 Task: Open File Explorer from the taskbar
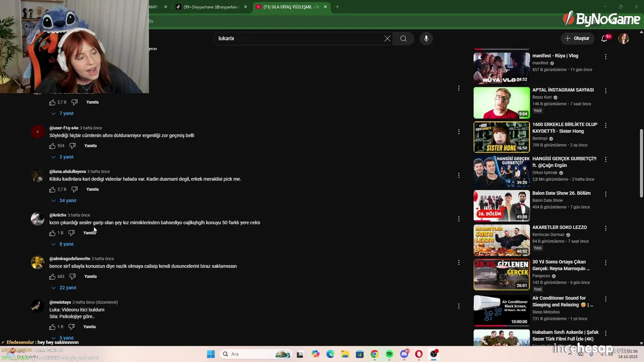point(345,354)
